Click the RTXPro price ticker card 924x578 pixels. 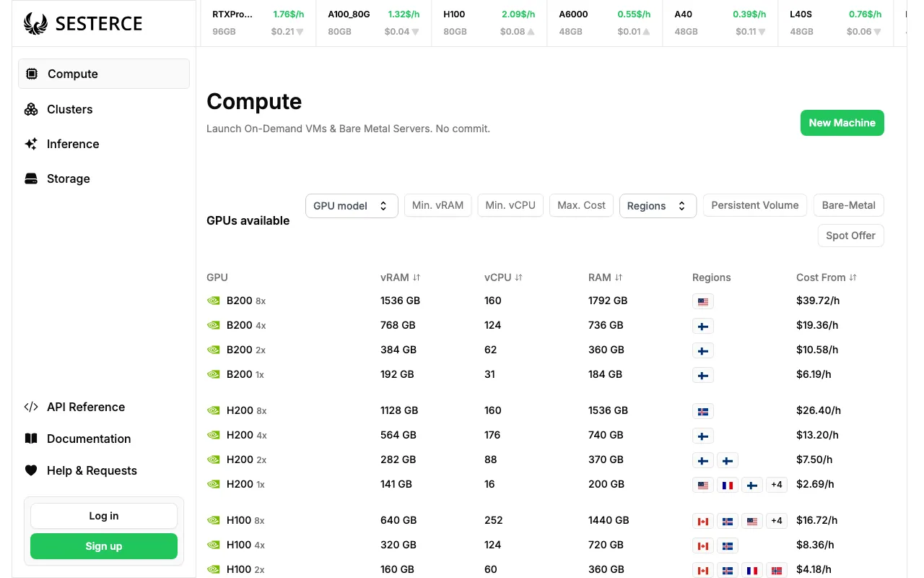click(x=258, y=23)
